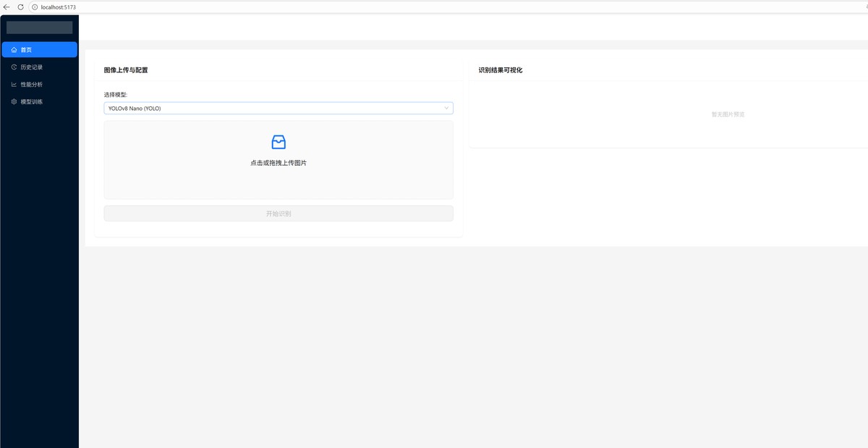Image resolution: width=868 pixels, height=448 pixels.
Task: Click the chart icon beside 性能分析
Action: (14, 85)
